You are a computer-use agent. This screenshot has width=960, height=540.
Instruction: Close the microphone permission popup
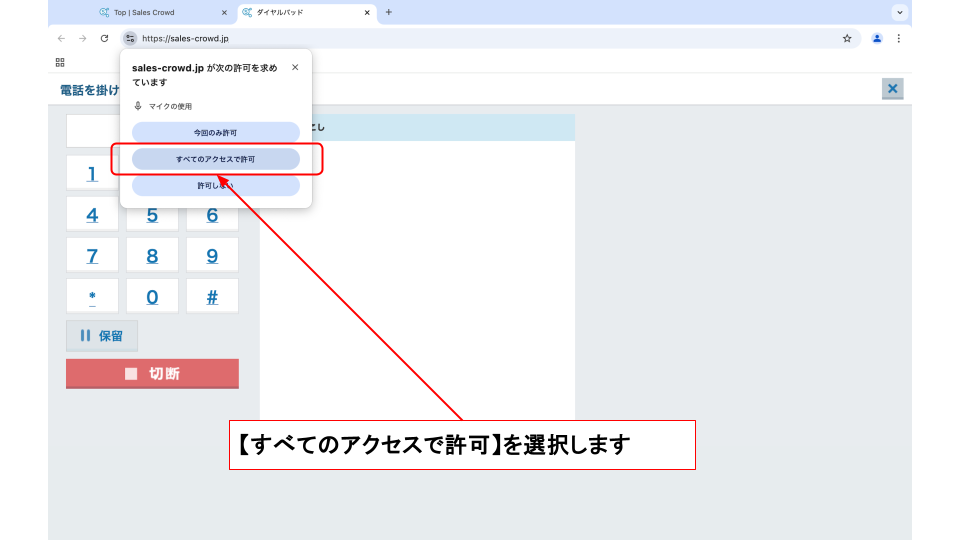[x=295, y=67]
